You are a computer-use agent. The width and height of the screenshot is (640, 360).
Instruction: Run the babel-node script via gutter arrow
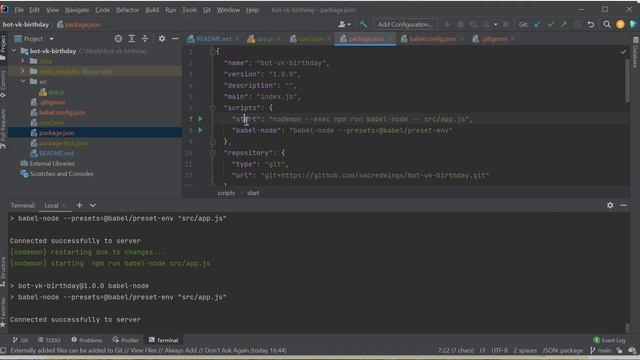[200, 130]
